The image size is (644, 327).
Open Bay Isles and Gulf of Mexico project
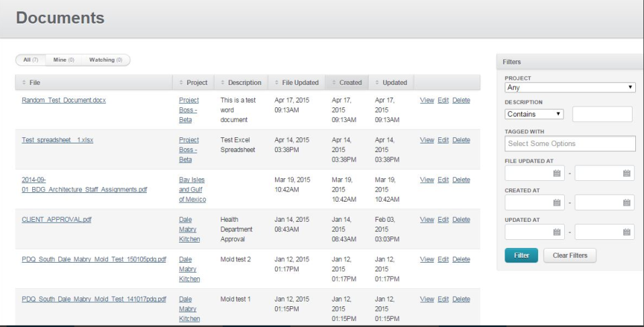tap(193, 190)
